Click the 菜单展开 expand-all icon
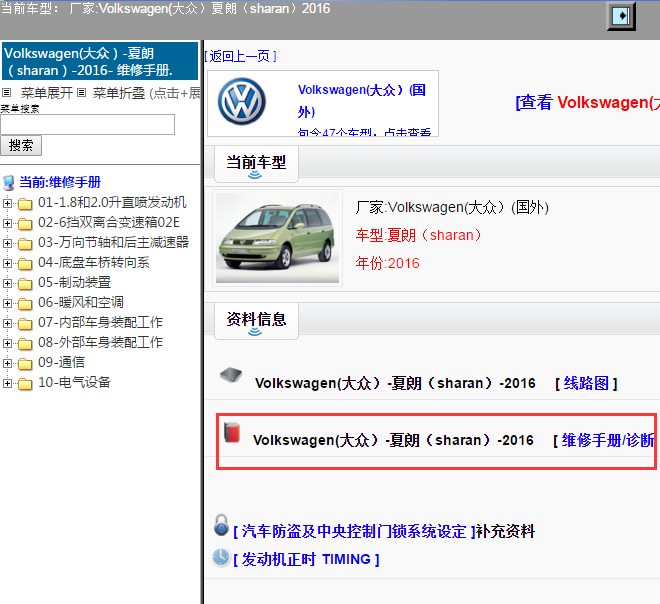Viewport: 660px width, 604px height. 7,93
